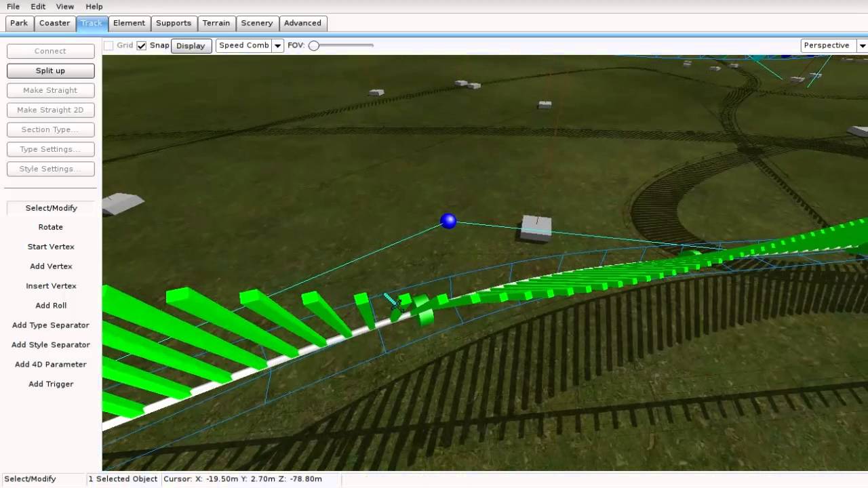Image resolution: width=868 pixels, height=488 pixels.
Task: Choose the Start Vertex tool
Action: (51, 247)
